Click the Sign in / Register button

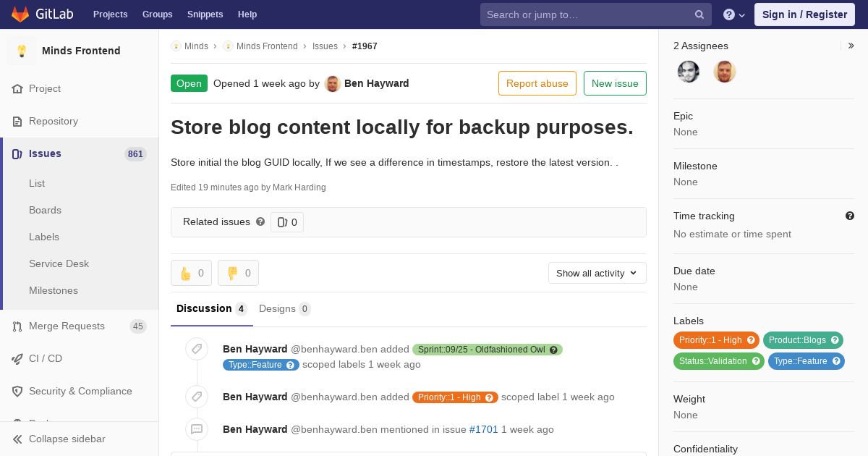pos(804,14)
